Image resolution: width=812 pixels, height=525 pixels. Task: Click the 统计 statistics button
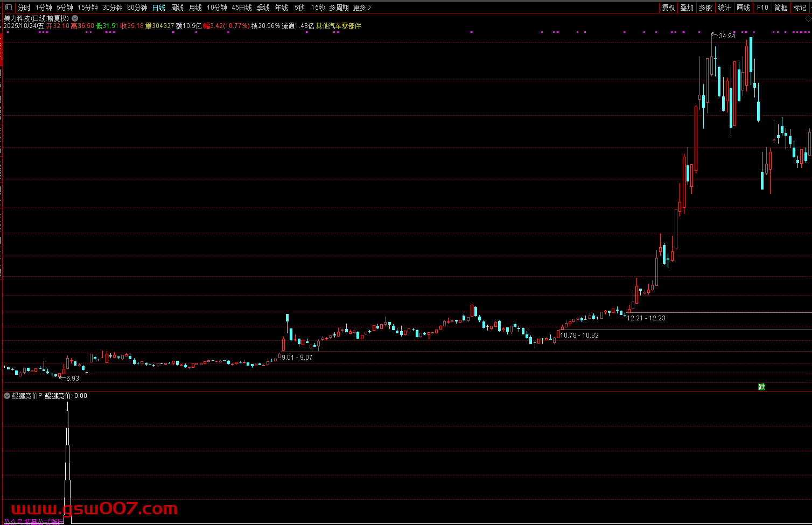724,8
